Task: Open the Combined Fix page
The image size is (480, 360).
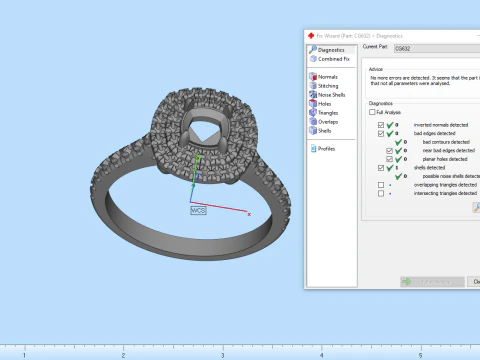Action: pos(330,59)
